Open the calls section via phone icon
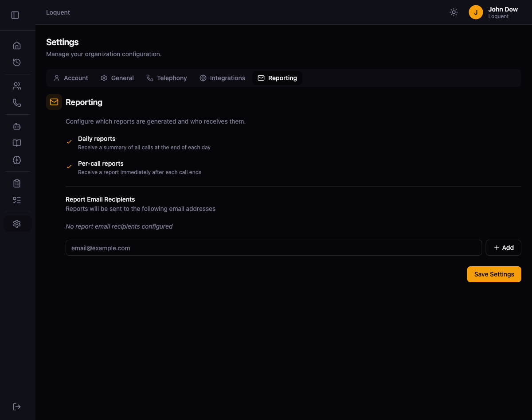Viewport: 532px width, 420px height. 17,102
